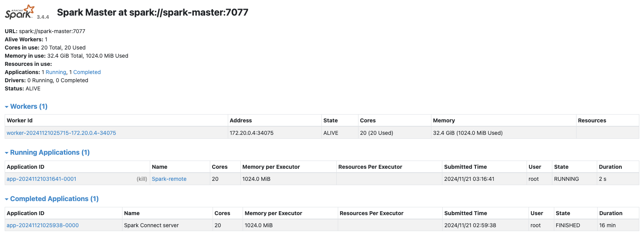
Task: Click Submitted Time header in Running Applications
Action: (x=465, y=167)
